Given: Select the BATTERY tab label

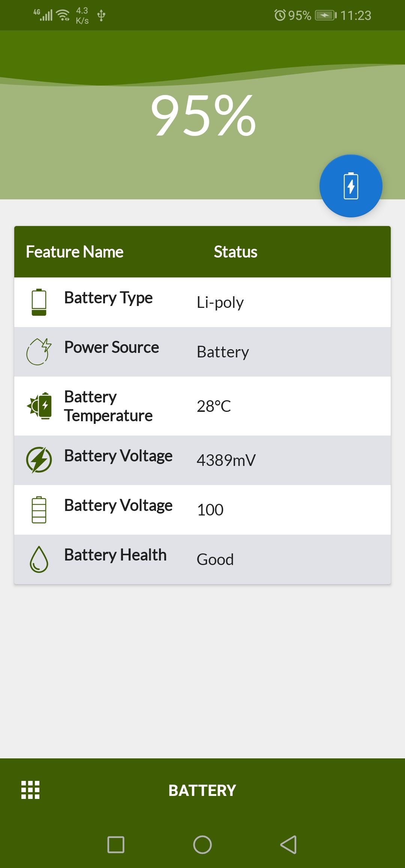Looking at the screenshot, I should (202, 790).
